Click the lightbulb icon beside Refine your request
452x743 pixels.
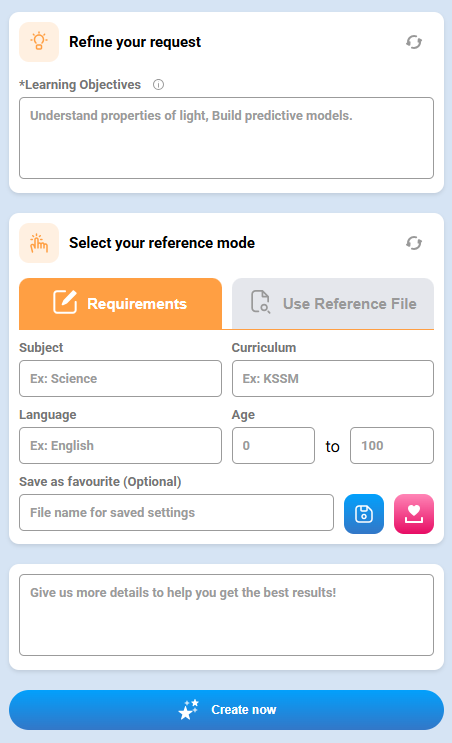[x=39, y=42]
